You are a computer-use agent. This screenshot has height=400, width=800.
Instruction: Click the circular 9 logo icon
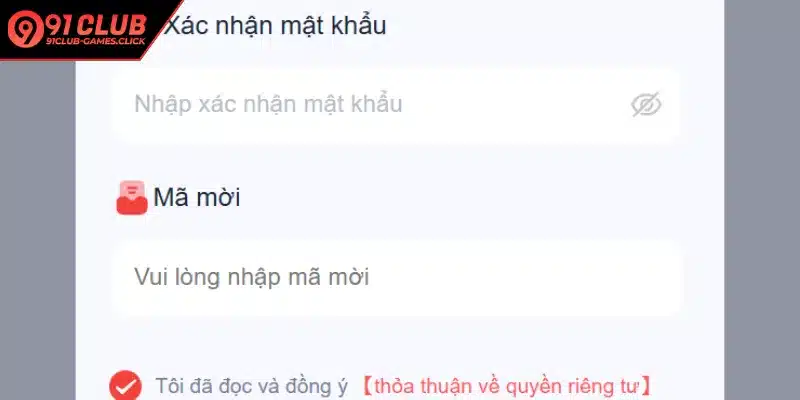(26, 29)
